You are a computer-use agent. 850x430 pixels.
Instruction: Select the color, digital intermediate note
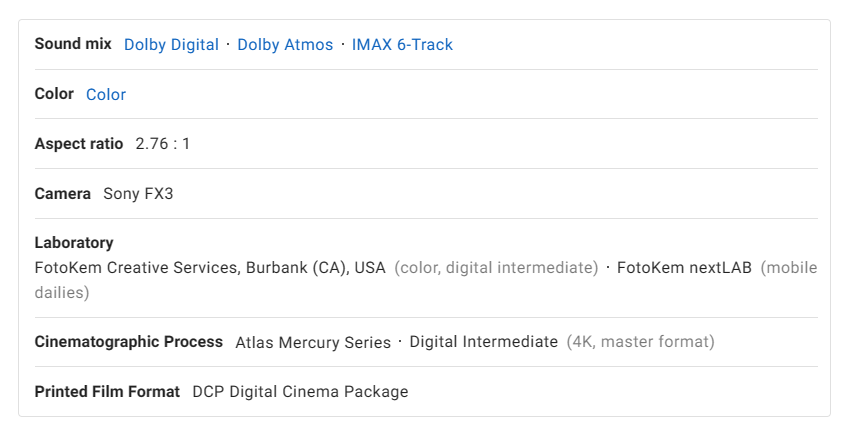[497, 268]
